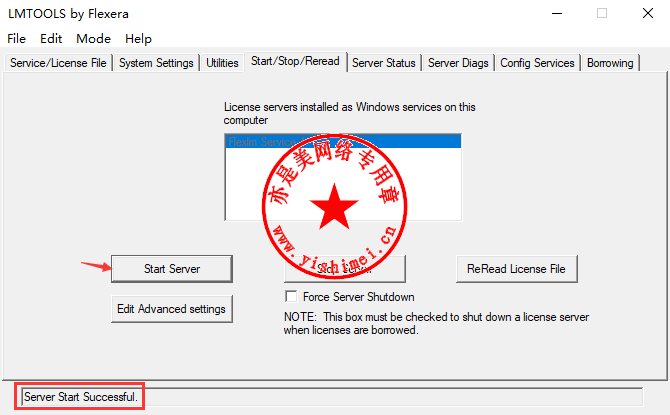Image resolution: width=670 pixels, height=415 pixels.
Task: Open Edit Advanced settings
Action: [172, 309]
